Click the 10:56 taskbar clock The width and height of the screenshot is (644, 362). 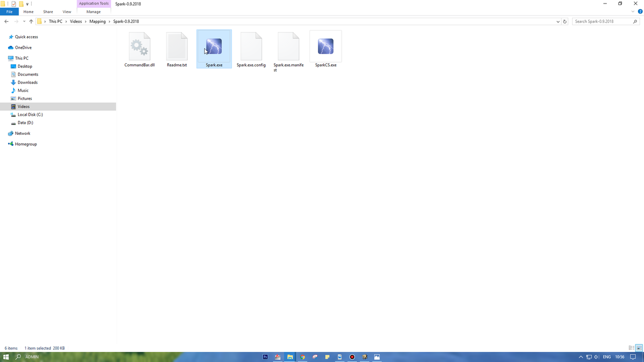click(x=620, y=357)
